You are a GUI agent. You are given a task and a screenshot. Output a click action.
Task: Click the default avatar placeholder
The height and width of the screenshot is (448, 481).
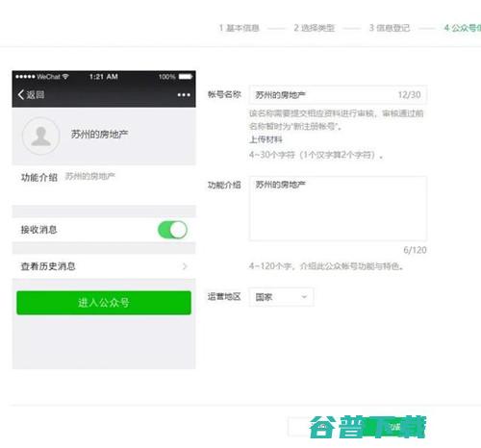point(40,136)
